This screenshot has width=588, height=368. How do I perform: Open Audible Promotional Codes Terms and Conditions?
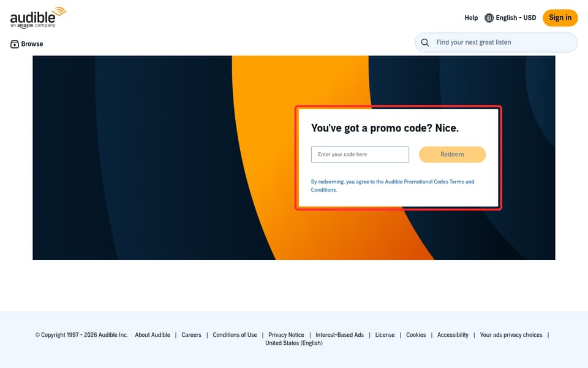pyautogui.click(x=393, y=185)
